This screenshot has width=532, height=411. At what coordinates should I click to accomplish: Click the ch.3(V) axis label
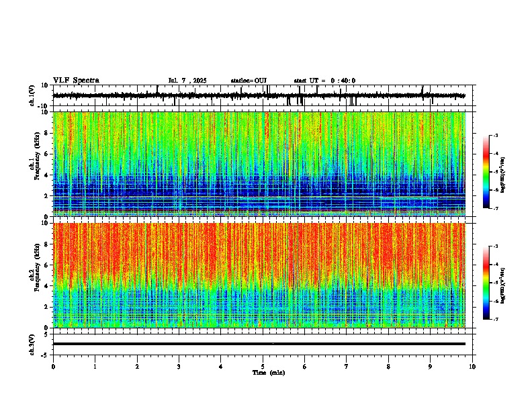(32, 345)
